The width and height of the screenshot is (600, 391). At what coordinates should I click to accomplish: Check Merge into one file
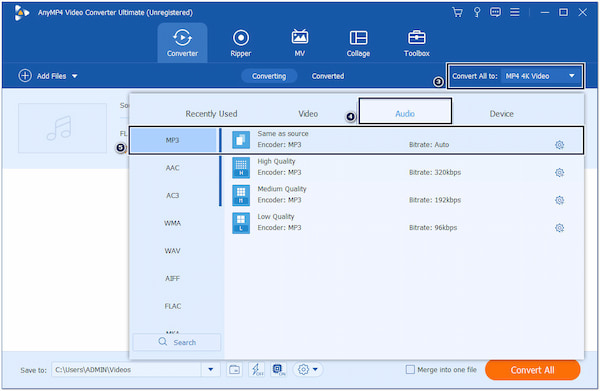coord(410,370)
